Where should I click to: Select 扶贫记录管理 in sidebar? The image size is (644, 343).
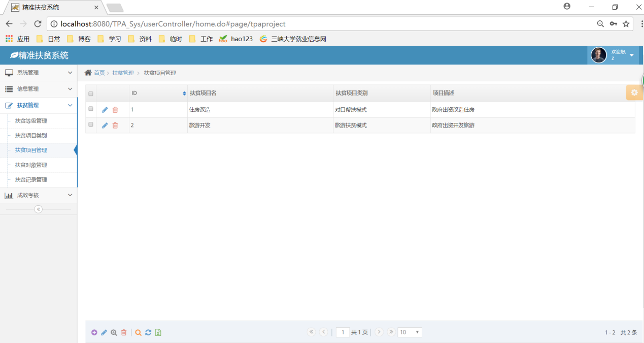(31, 180)
